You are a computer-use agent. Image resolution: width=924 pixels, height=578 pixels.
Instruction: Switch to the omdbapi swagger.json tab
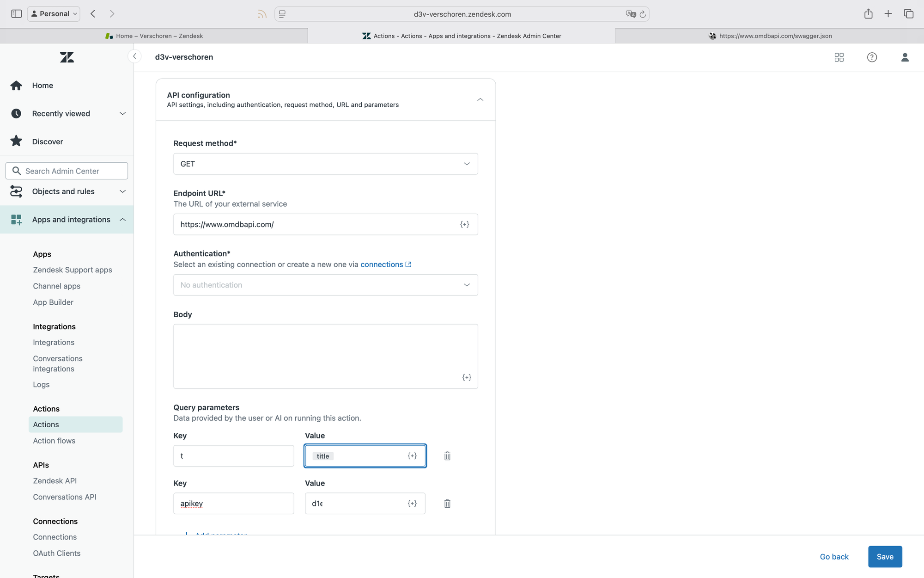[x=770, y=36]
